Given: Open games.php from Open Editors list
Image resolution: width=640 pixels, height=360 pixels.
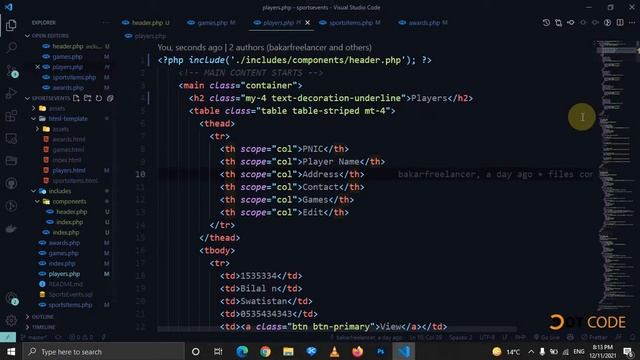Looking at the screenshot, I should point(67,57).
